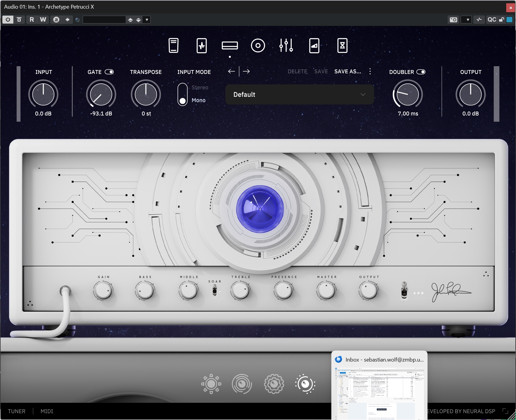This screenshot has width=516, height=420.
Task: Open the cabinet speaker section icon
Action: tap(258, 45)
